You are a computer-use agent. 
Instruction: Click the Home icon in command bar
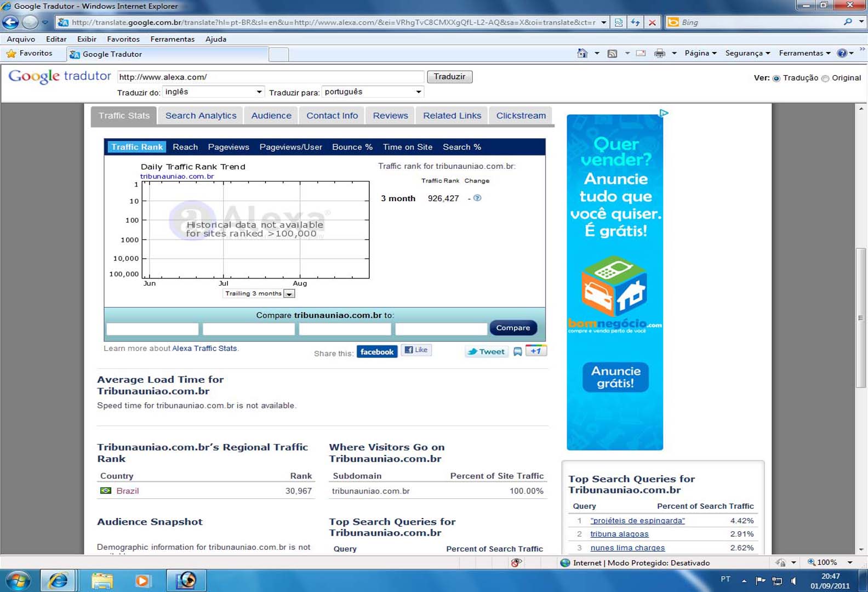point(582,53)
